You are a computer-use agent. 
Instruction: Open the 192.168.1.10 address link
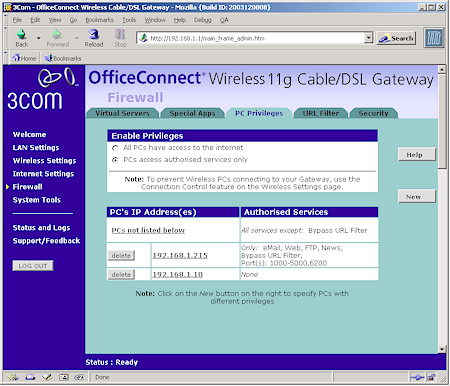tap(177, 275)
